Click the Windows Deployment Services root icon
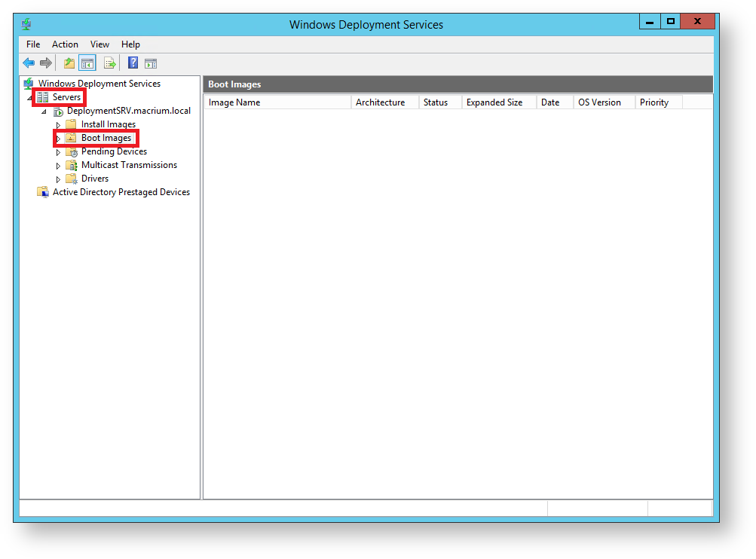This screenshot has height=559, width=756. click(x=29, y=84)
